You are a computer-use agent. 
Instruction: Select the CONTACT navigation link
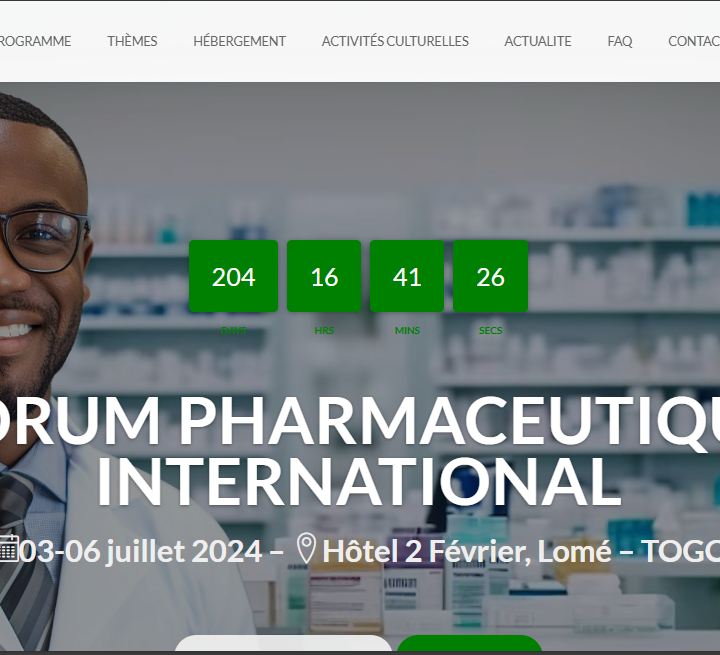click(x=694, y=41)
